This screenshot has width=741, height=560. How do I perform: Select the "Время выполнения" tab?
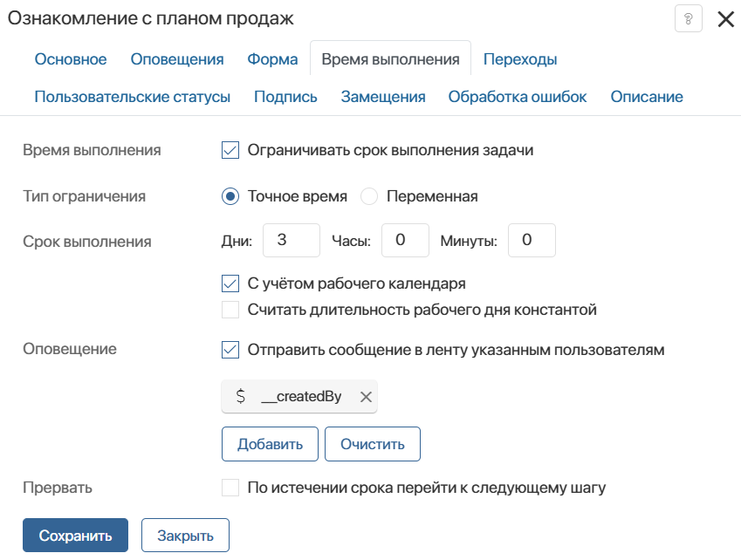point(390,59)
